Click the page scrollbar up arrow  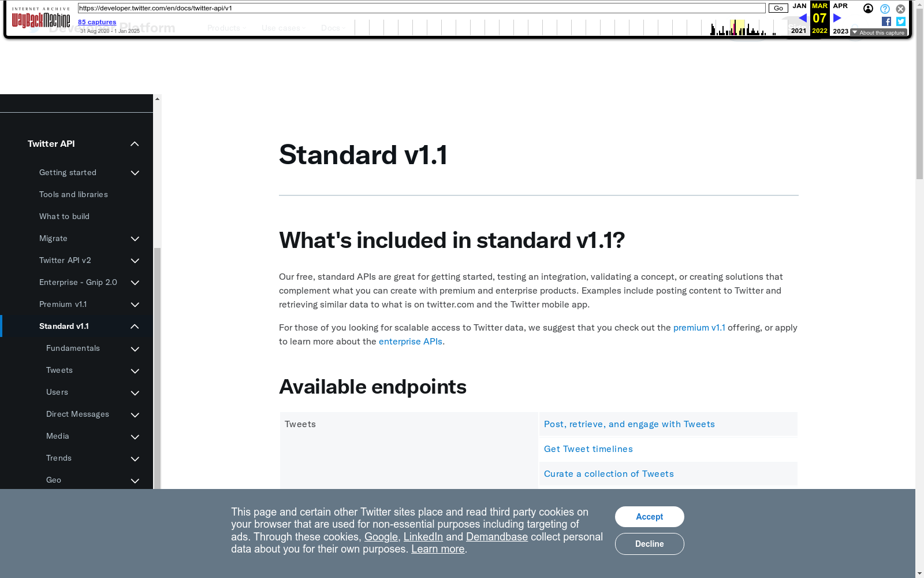coord(919,4)
